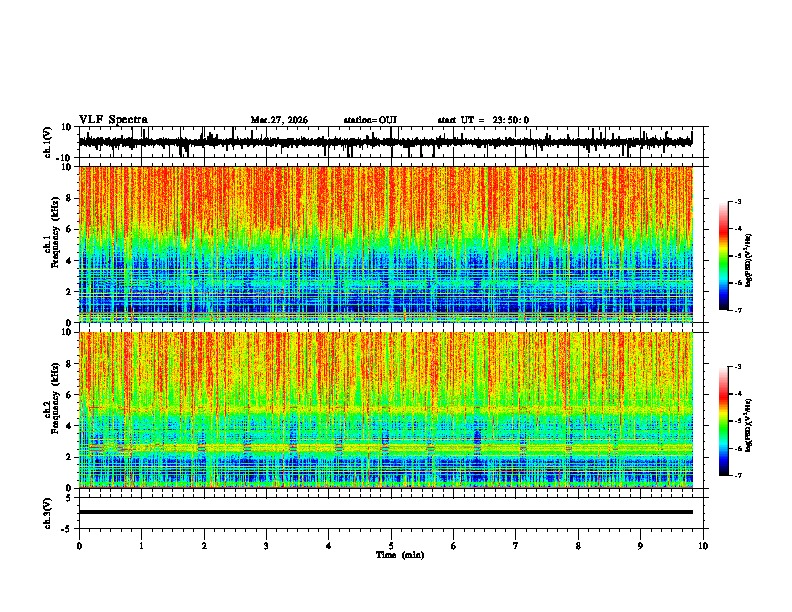Viewport: 792px width, 612px height.
Task: Click inside the ch.1 spectrogram panel
Action: click(385, 244)
